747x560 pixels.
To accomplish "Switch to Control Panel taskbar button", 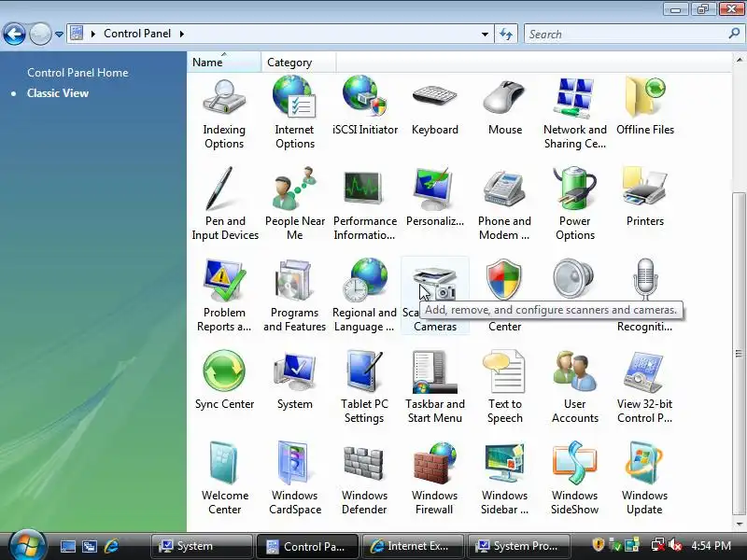I will [307, 546].
